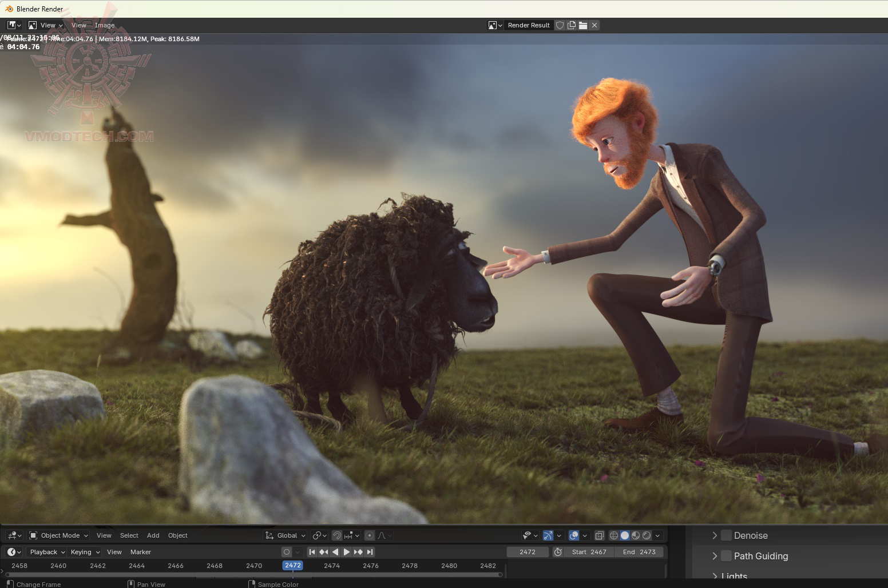Click the blue 2472 playhead marker
This screenshot has height=588, width=888.
(293, 565)
